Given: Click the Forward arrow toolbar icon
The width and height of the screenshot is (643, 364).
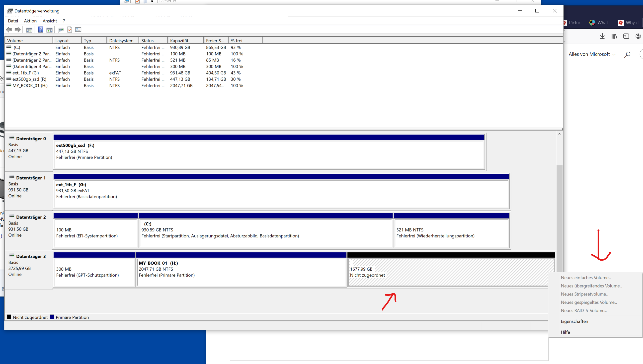Looking at the screenshot, I should point(17,30).
